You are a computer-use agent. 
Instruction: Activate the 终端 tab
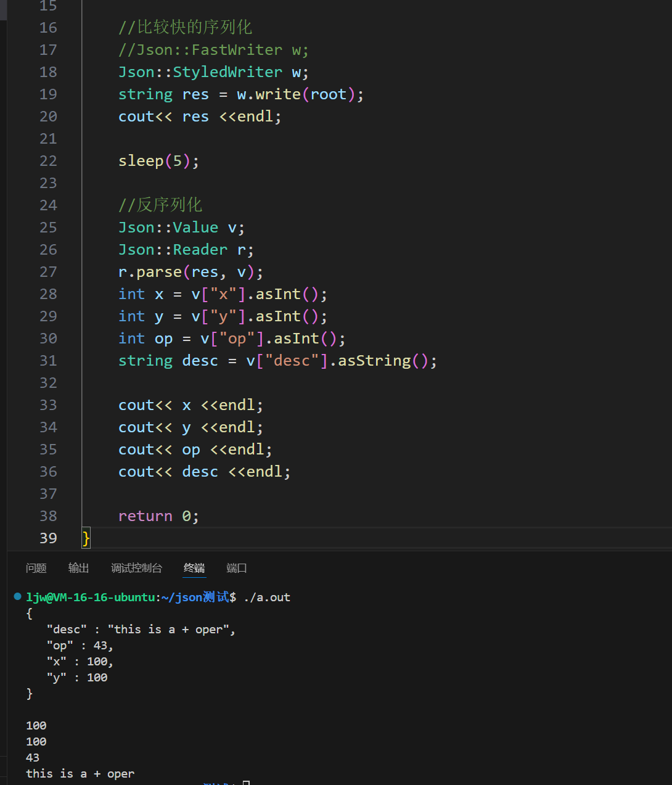194,568
